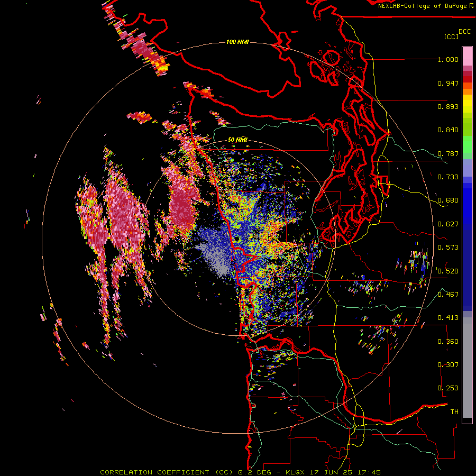Click the 0.893 scale label

[448, 106]
